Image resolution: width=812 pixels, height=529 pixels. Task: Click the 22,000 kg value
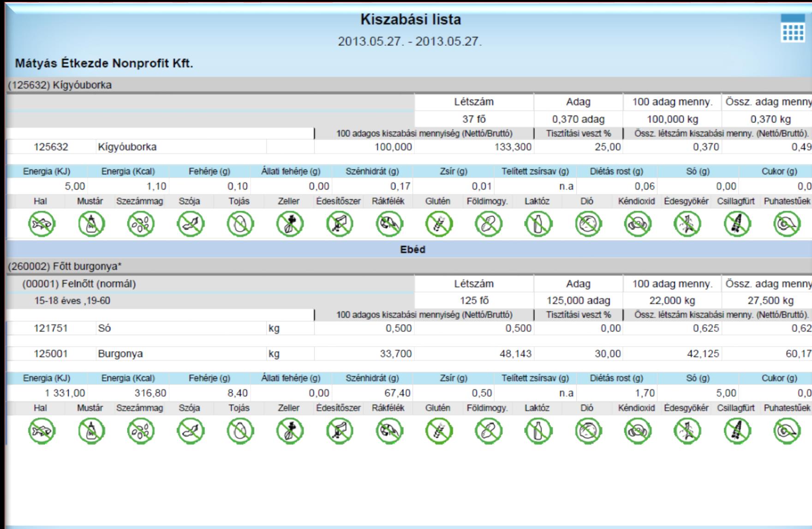(x=672, y=301)
